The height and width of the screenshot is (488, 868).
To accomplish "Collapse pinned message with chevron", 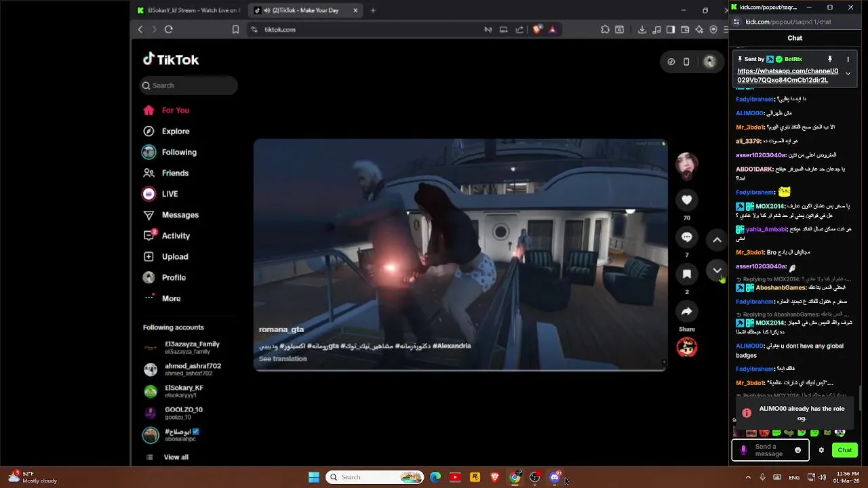I will [848, 74].
